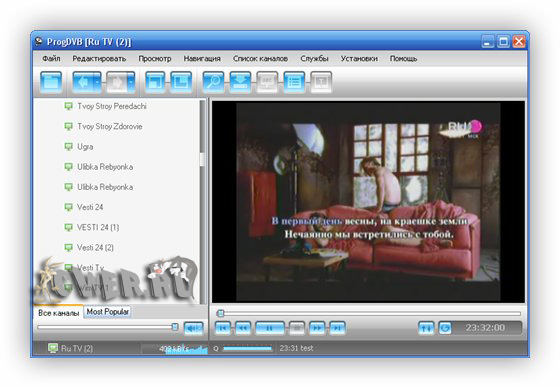Select the first Ulibka Rebyonka channel

(105, 167)
